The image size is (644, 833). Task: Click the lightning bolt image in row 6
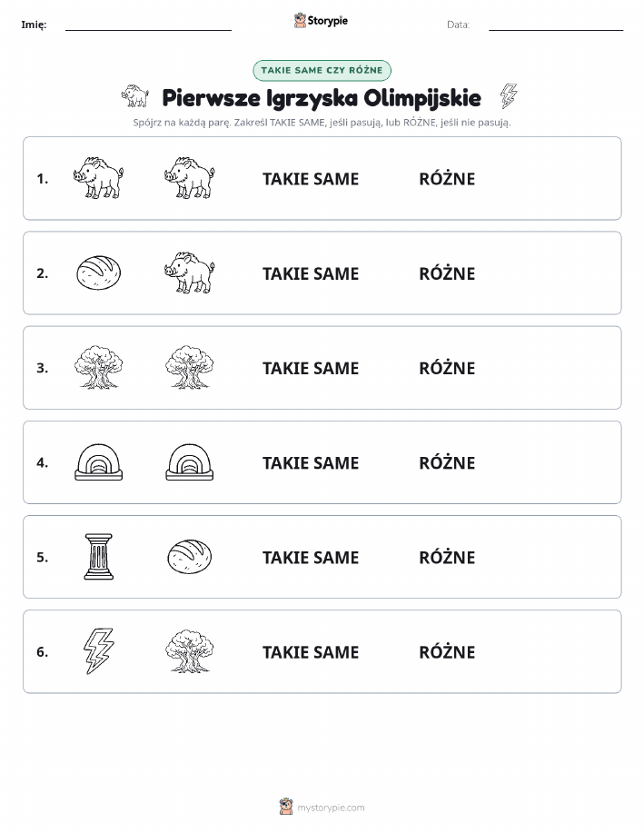[x=99, y=651]
